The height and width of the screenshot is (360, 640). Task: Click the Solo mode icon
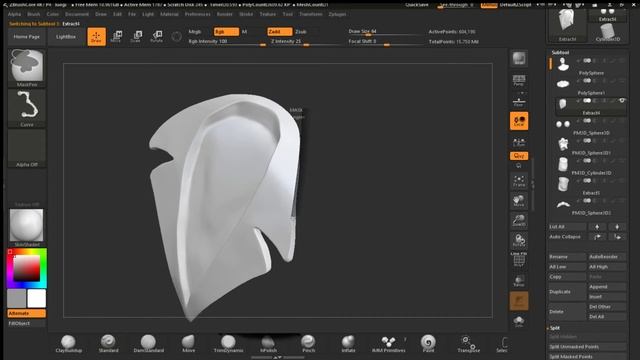coord(519,321)
